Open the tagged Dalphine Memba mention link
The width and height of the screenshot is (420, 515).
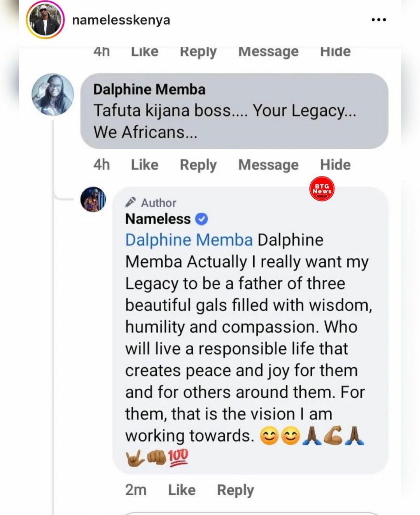[x=189, y=240]
